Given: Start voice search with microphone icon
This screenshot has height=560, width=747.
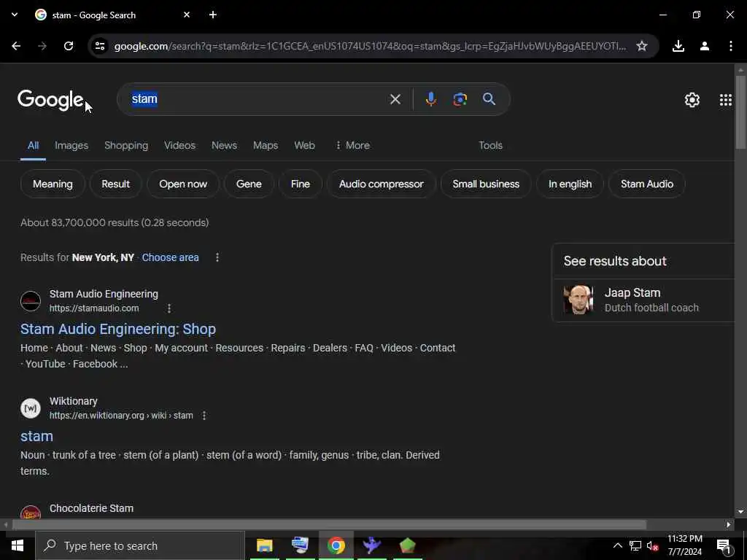Looking at the screenshot, I should point(430,99).
